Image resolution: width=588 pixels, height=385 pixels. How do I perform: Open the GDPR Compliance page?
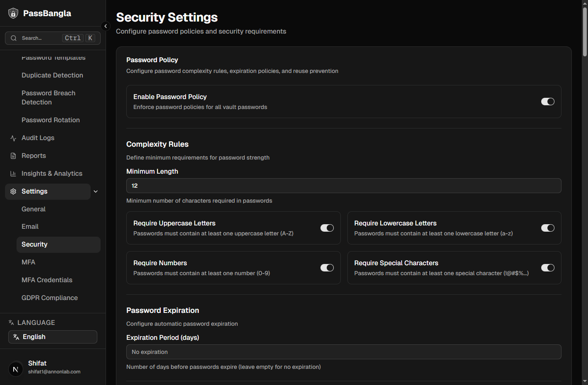[x=49, y=298]
